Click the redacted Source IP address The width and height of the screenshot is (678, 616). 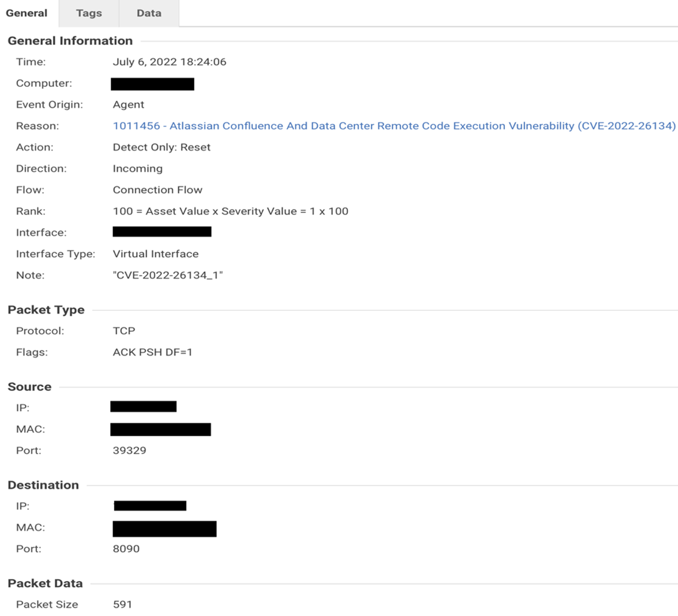(143, 406)
